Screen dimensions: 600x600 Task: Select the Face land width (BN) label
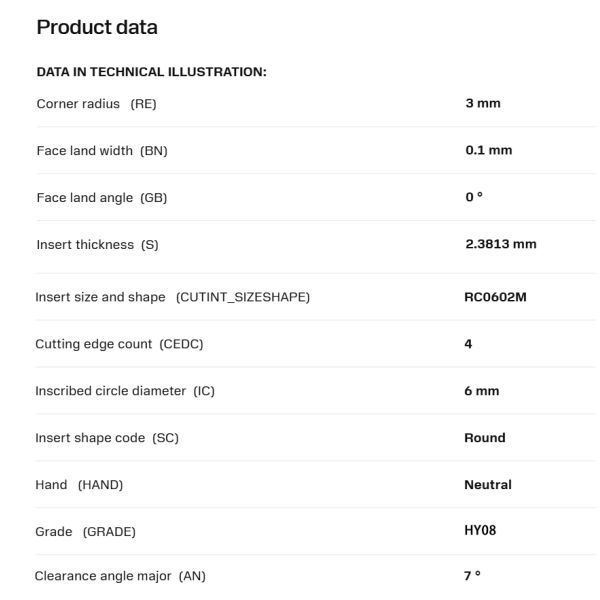pyautogui.click(x=101, y=151)
